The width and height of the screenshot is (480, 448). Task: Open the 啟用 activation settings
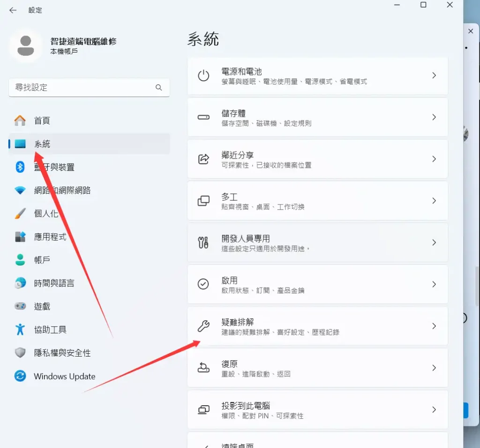click(x=317, y=284)
